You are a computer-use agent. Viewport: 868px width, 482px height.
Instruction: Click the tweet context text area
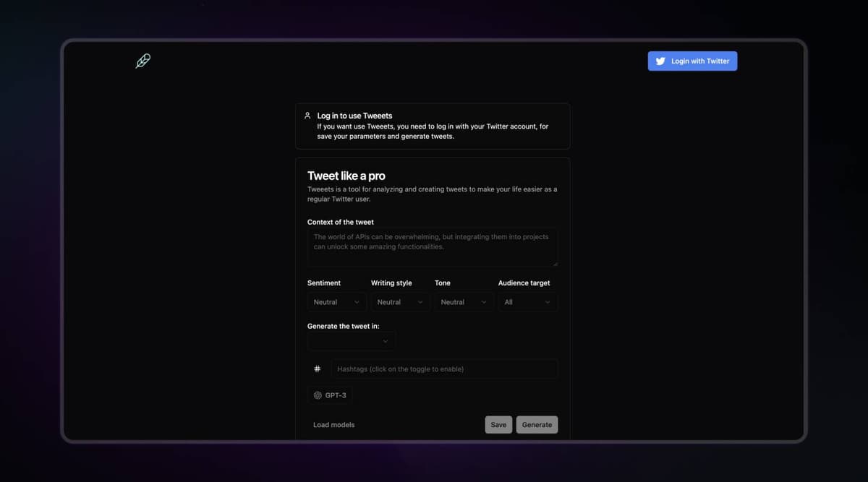click(x=432, y=246)
